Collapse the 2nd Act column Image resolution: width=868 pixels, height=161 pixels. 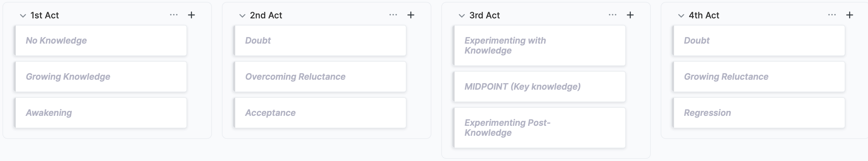(x=242, y=16)
